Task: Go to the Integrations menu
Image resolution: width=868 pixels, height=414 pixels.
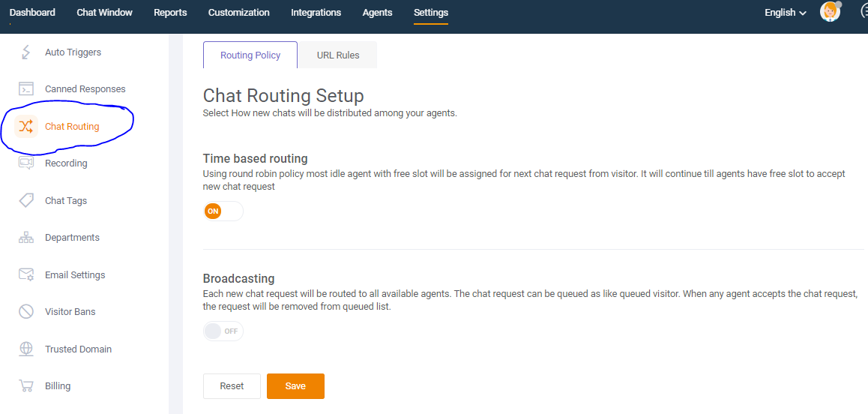Action: [x=316, y=12]
